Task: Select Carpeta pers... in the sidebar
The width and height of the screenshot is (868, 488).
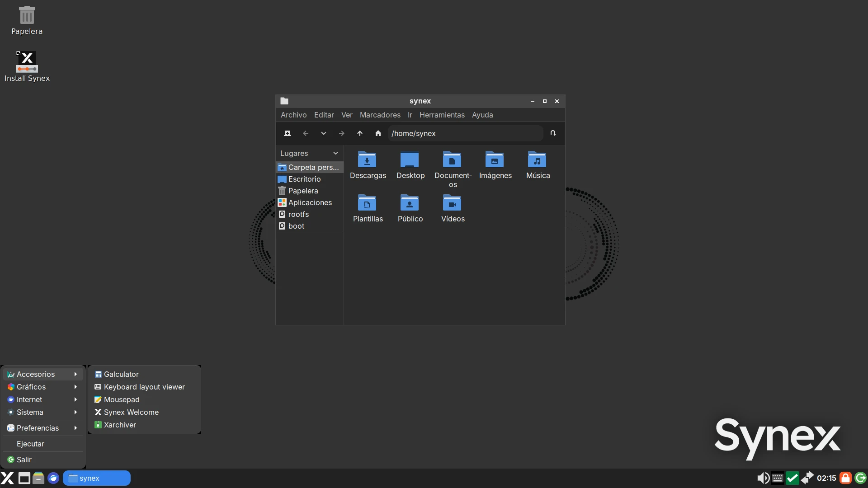Action: coord(310,167)
